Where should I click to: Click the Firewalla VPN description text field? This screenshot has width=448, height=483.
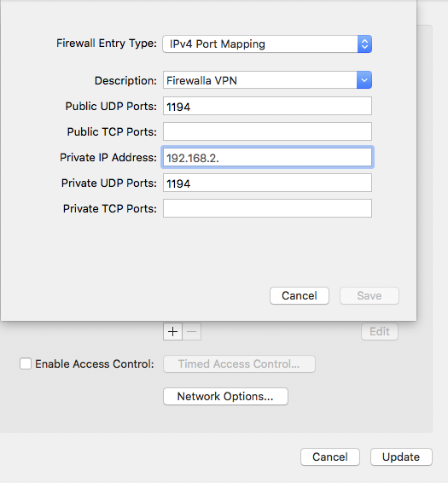[x=260, y=80]
